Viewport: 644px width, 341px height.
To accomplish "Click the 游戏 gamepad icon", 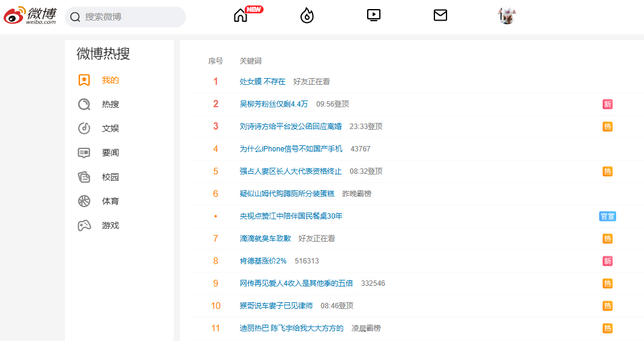I will click(x=84, y=225).
